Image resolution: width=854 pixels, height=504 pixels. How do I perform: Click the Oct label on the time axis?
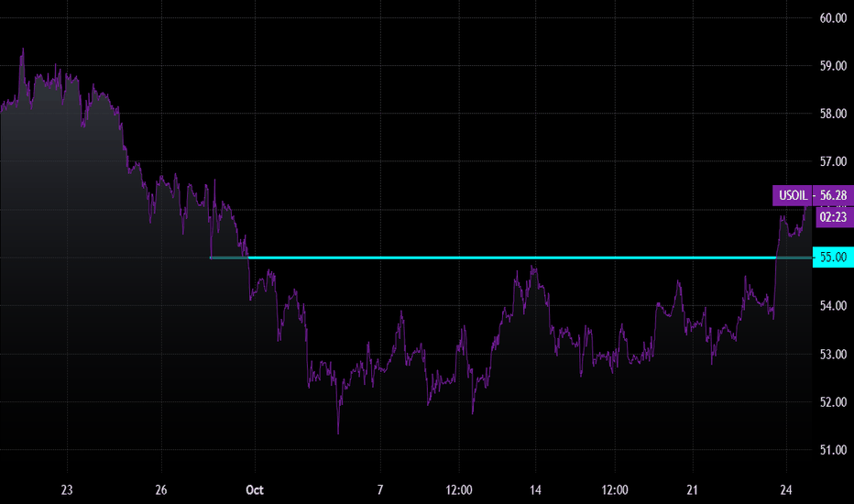(255, 490)
